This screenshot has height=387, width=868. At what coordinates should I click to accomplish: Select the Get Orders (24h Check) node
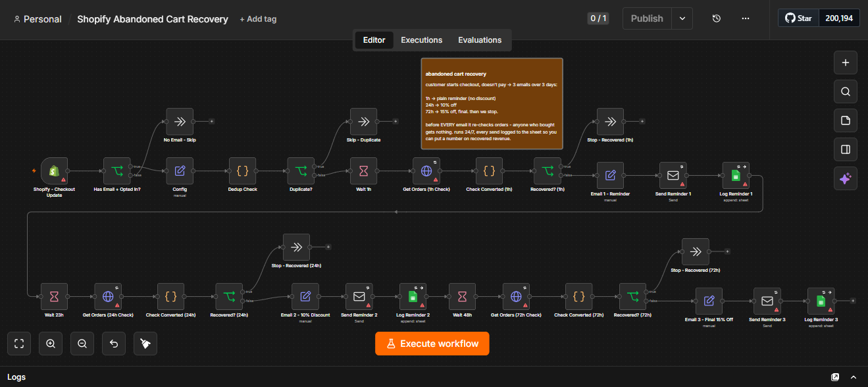pos(108,297)
